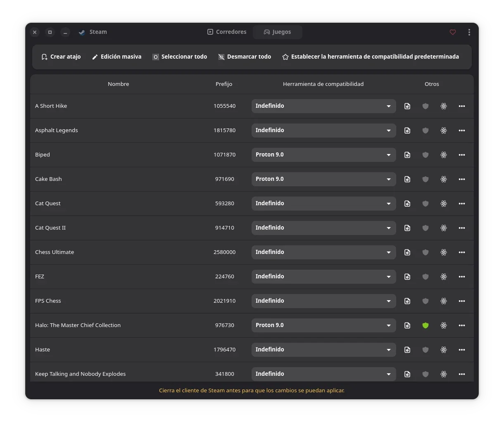Viewport: 504px width, 427px height.
Task: Click shield icon in Biped row
Action: pos(426,155)
